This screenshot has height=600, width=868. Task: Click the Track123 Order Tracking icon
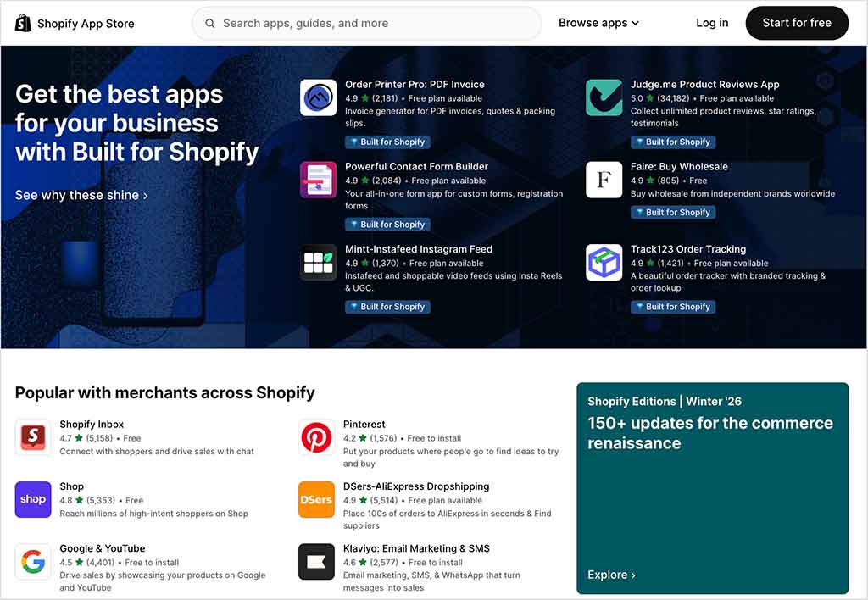point(604,263)
